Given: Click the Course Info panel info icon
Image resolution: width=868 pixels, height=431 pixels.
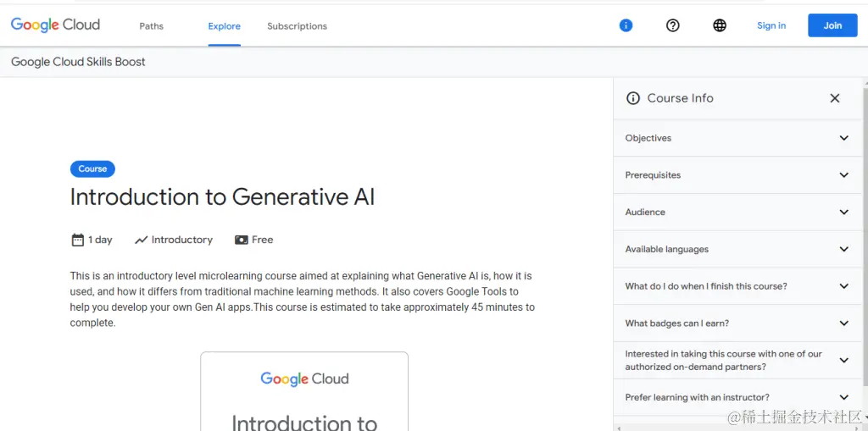Looking at the screenshot, I should [x=632, y=98].
